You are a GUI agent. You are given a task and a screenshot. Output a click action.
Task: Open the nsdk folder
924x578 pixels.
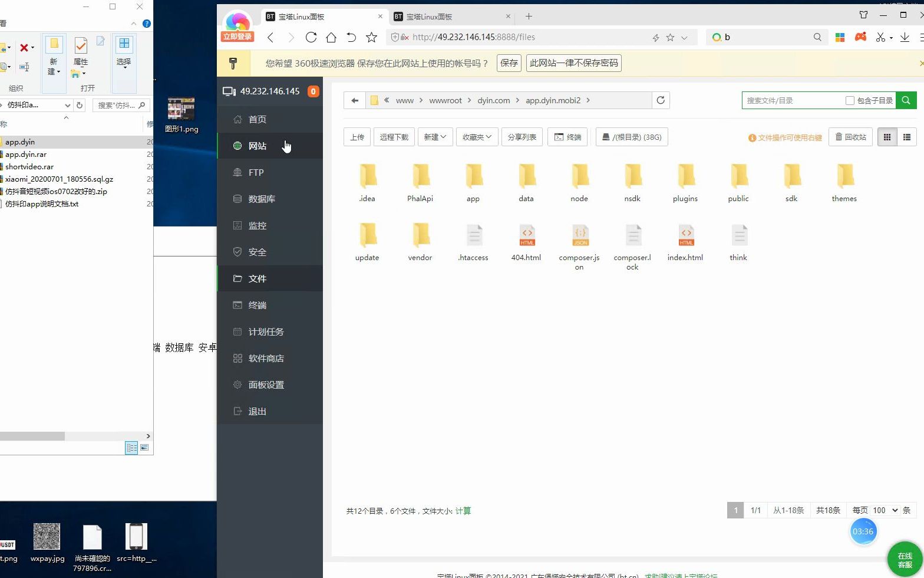(632, 183)
